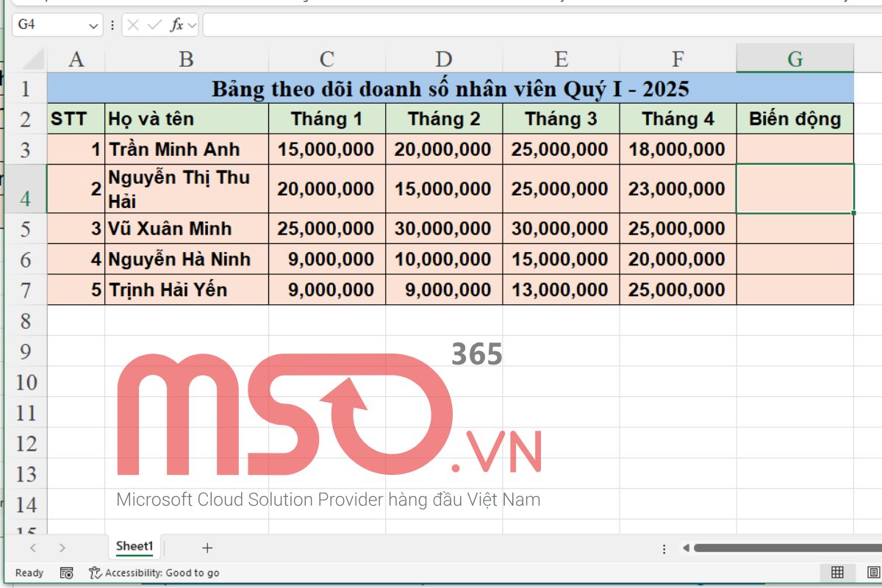This screenshot has width=882, height=588.
Task: Click empty Biến động cell for Trịnh Hải Yến
Action: [x=795, y=290]
